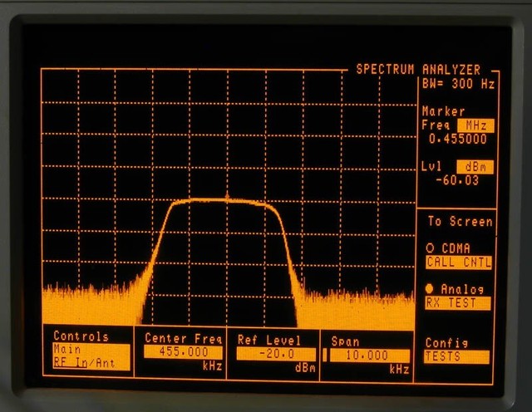Viewport: 532px width, 412px height.
Task: Select the CDMA radio option
Action: 430,248
